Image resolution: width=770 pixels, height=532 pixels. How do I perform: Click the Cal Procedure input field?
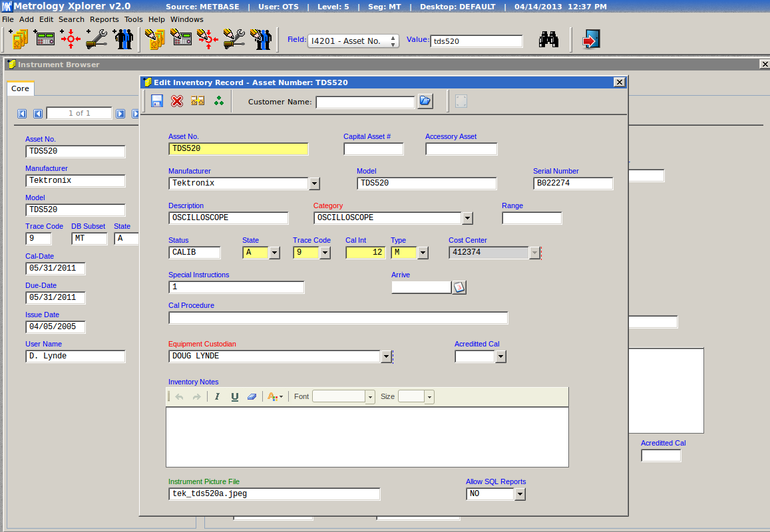click(338, 318)
